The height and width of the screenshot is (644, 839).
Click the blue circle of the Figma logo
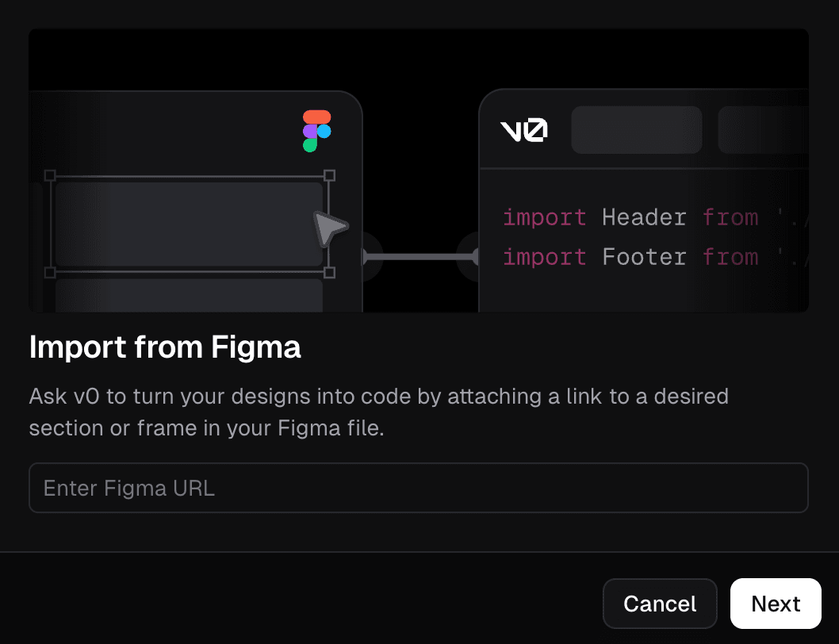click(x=324, y=131)
